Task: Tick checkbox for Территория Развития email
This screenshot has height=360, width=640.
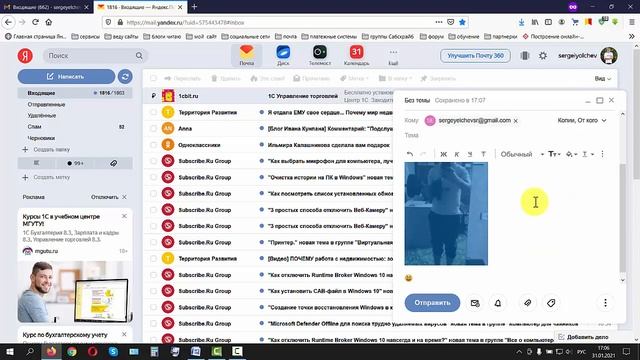Action: tap(153, 112)
